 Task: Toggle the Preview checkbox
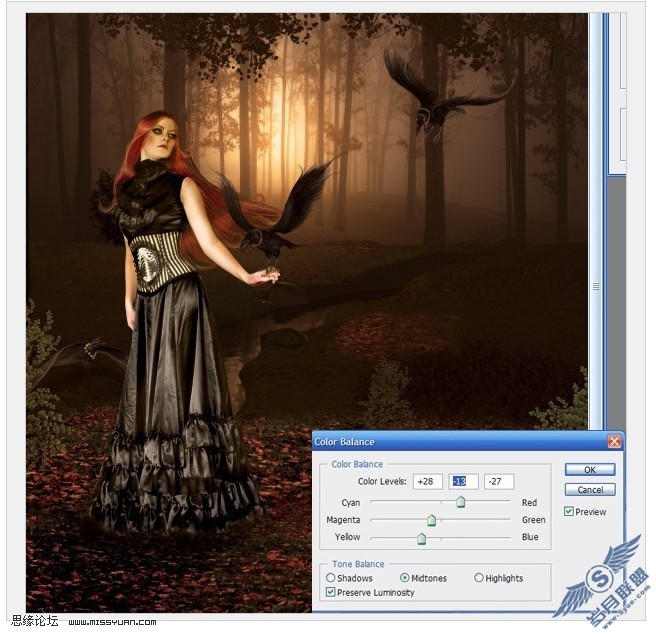click(569, 511)
